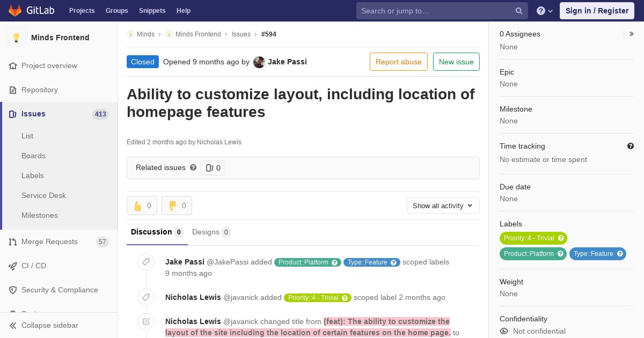Open the Show all activity dropdown

443,205
